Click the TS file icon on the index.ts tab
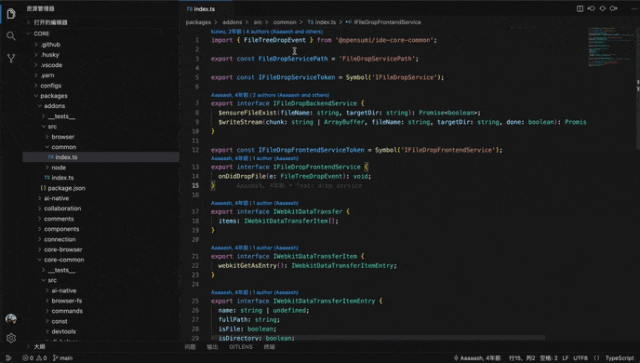The width and height of the screenshot is (640, 363). [189, 9]
